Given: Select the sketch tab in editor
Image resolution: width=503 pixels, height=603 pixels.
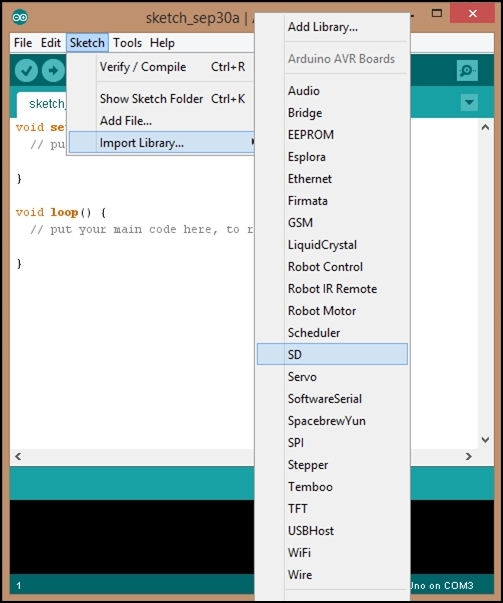Looking at the screenshot, I should [x=42, y=104].
